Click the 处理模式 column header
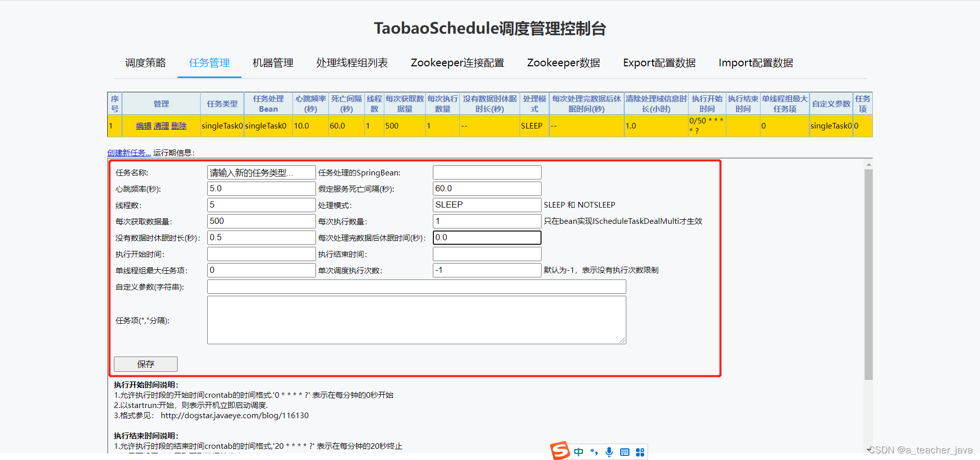Image resolution: width=980 pixels, height=460 pixels. pos(534,104)
